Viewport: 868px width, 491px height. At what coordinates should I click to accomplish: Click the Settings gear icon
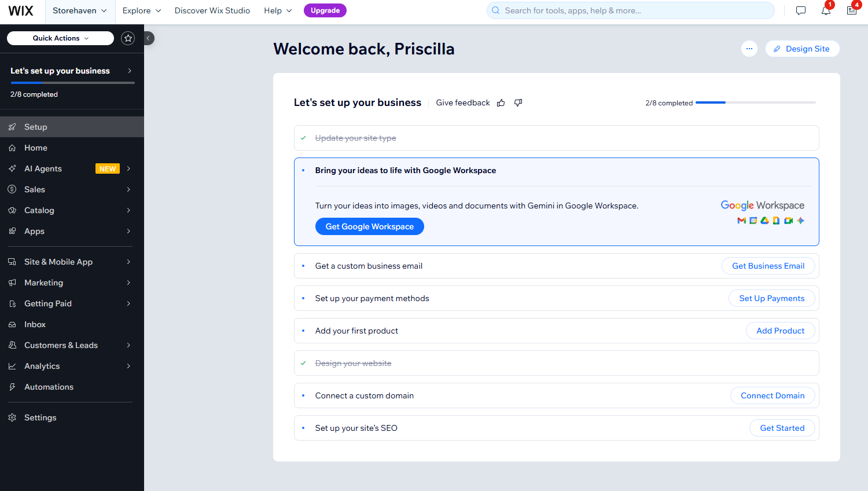tap(12, 417)
